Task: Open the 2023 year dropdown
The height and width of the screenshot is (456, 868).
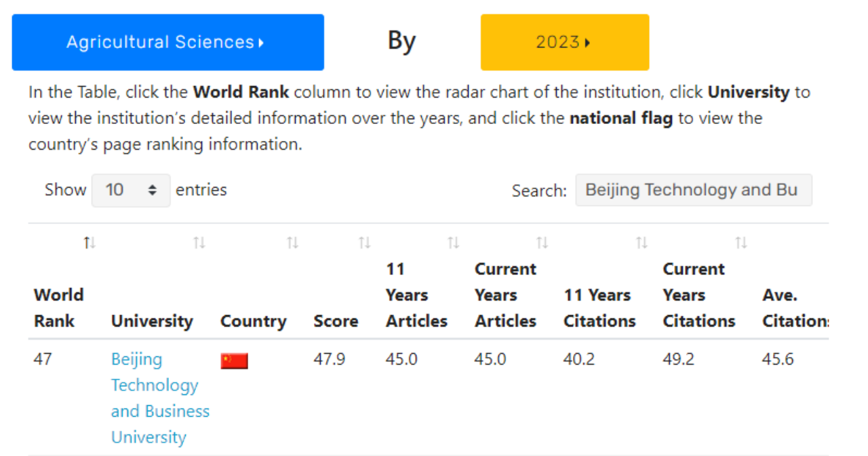Action: pyautogui.click(x=564, y=42)
